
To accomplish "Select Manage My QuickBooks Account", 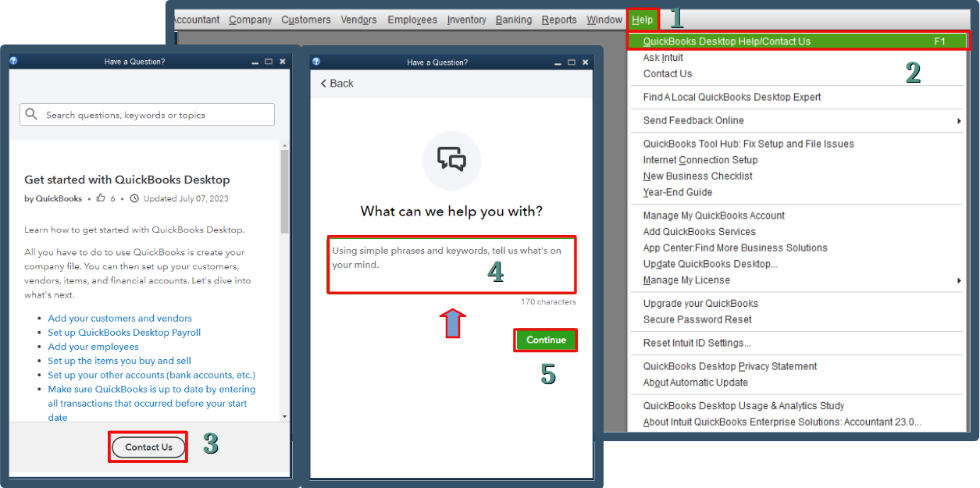I will tap(714, 216).
